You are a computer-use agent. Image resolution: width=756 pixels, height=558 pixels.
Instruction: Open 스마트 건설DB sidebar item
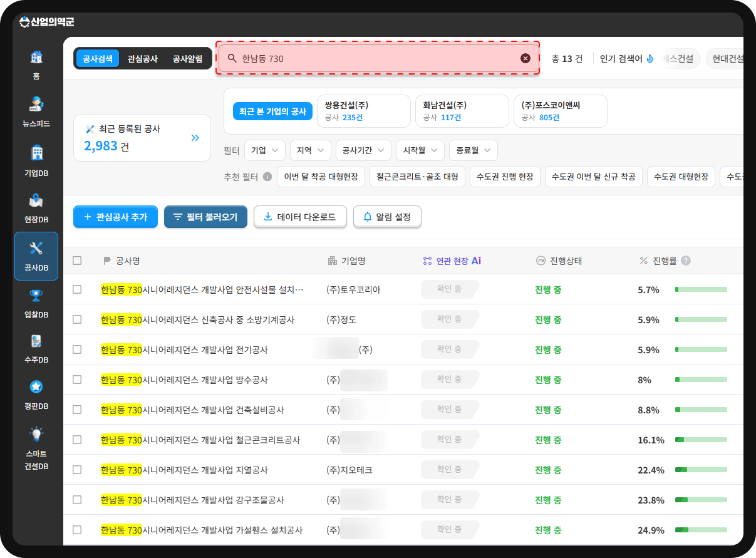(36, 448)
